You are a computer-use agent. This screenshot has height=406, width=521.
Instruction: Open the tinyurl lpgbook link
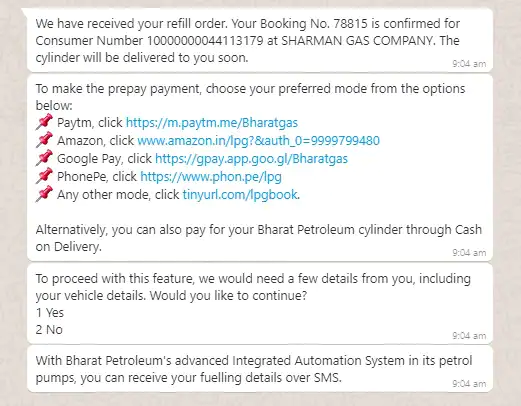pyautogui.click(x=240, y=194)
